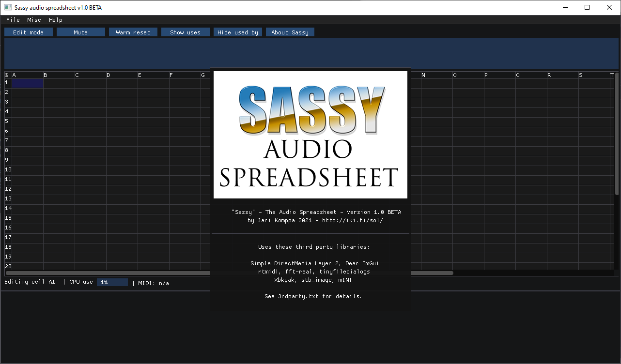This screenshot has width=621, height=364.
Task: Click the Warm reset button
Action: click(133, 32)
